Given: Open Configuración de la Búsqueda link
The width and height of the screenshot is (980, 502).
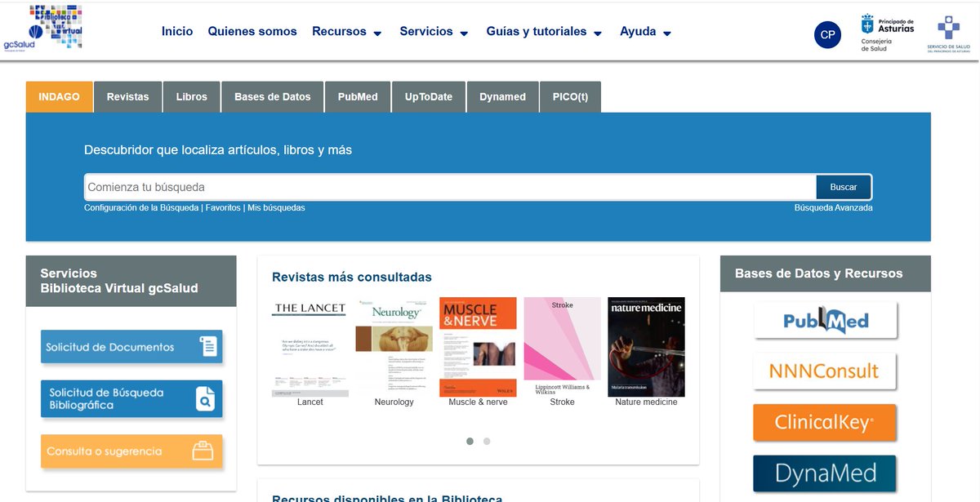Looking at the screenshot, I should coord(141,208).
